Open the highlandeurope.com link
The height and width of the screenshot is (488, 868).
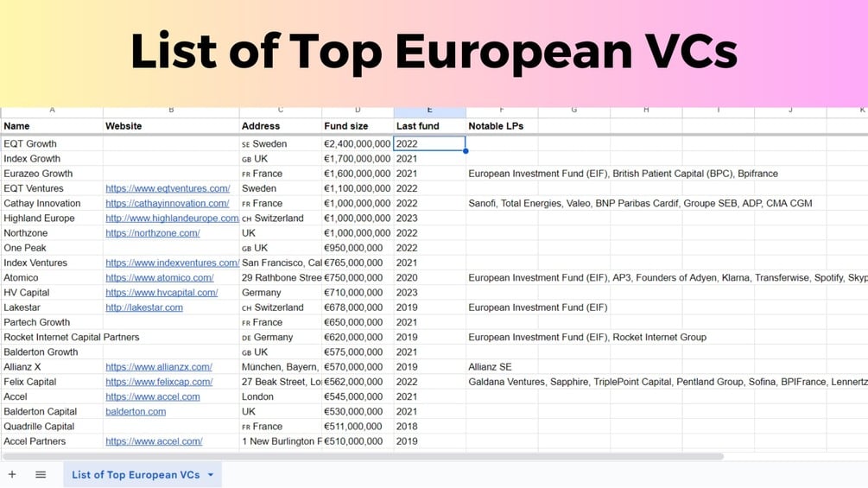(172, 219)
